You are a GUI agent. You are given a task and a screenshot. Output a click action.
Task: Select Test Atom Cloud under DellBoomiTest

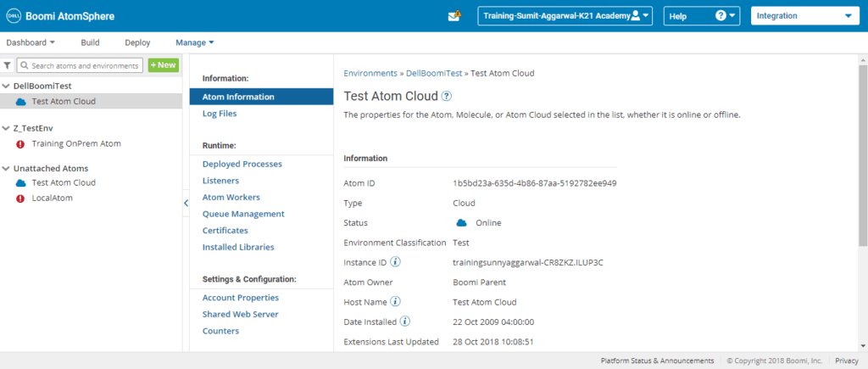click(x=64, y=102)
